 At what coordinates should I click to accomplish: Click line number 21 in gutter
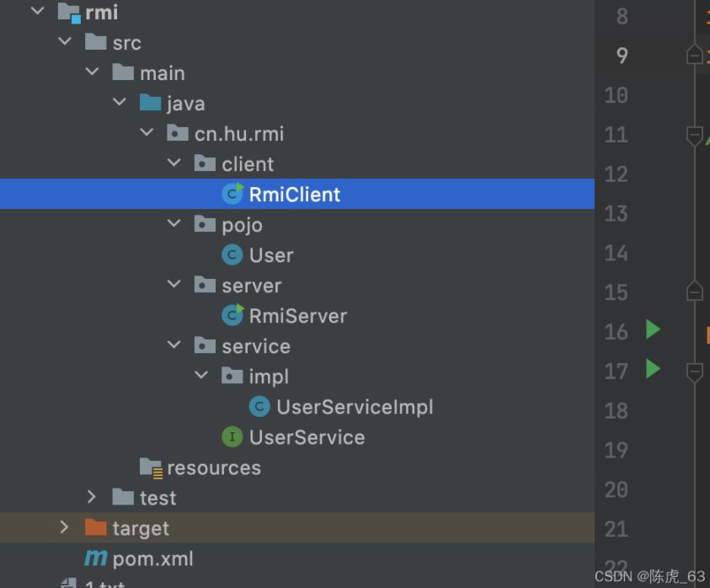[616, 529]
